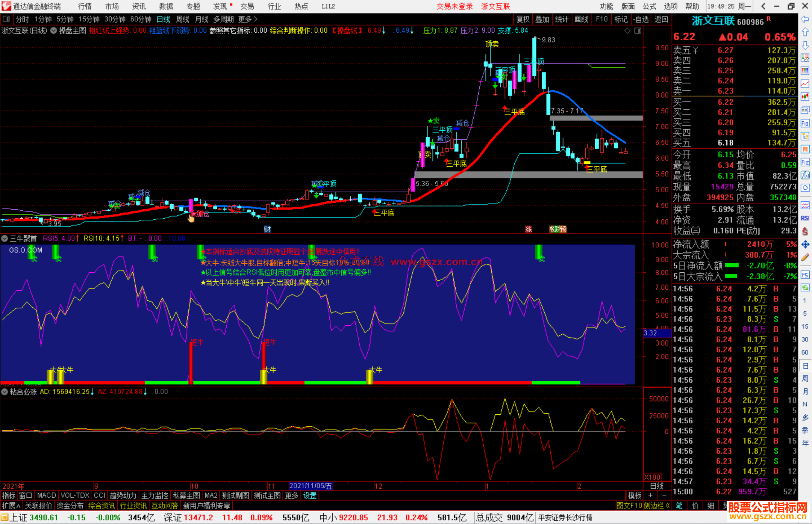Collapse the 侧边栏 sidebar

(657, 506)
